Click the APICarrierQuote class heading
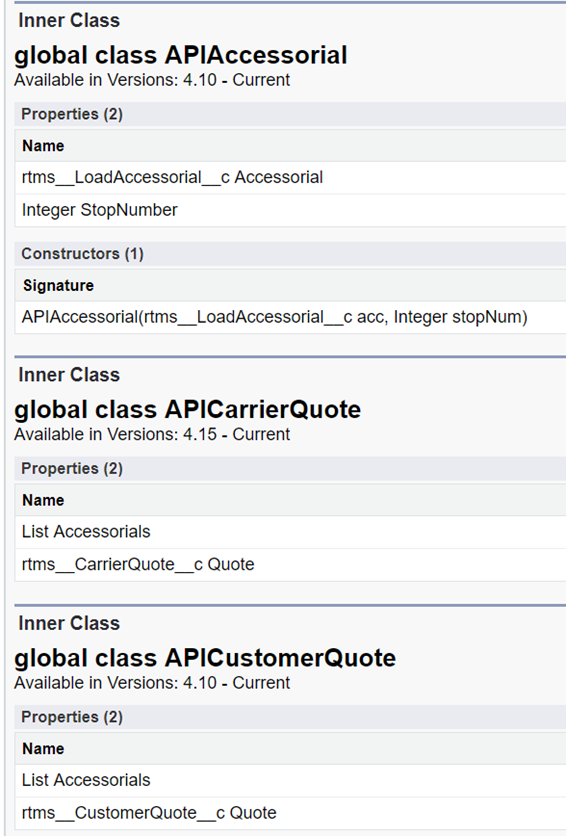This screenshot has width=566, height=836. (x=188, y=409)
